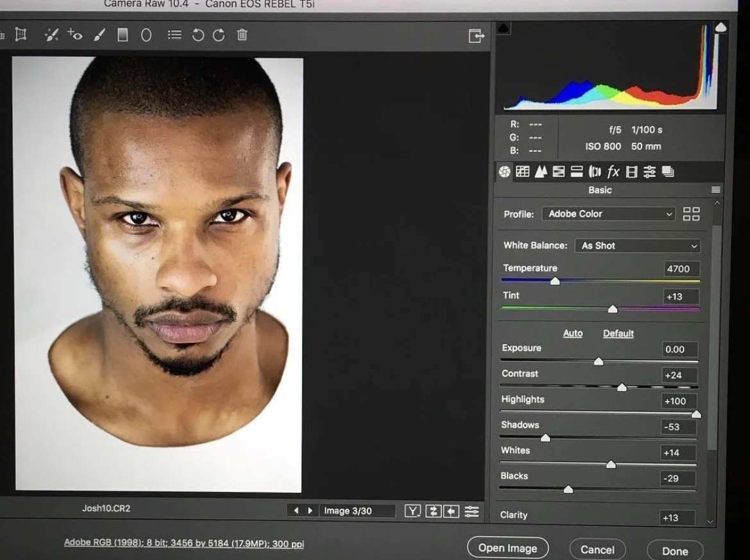Select the Radial Filter tool
Viewport: 750px width, 560px height.
click(146, 35)
